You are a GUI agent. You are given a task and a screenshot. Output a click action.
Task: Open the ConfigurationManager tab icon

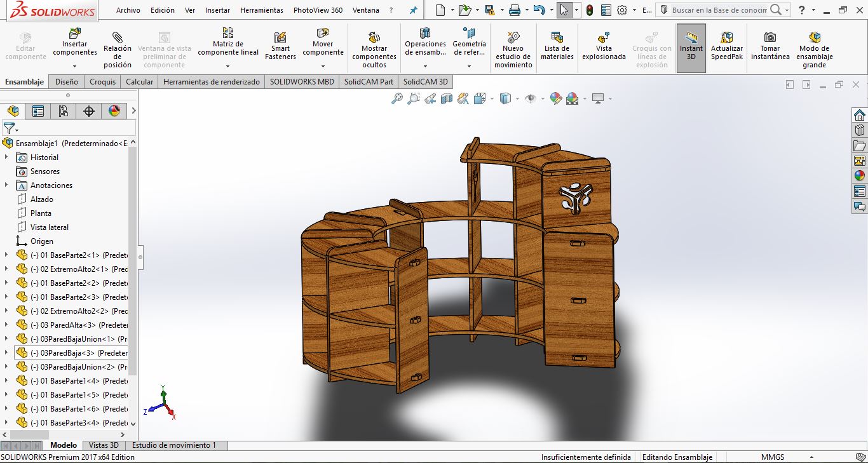pos(63,111)
